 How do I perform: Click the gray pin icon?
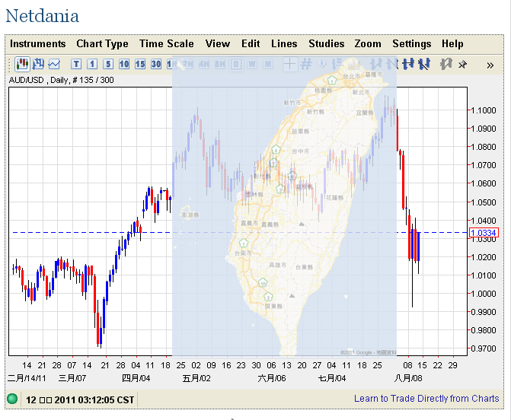coord(446,64)
